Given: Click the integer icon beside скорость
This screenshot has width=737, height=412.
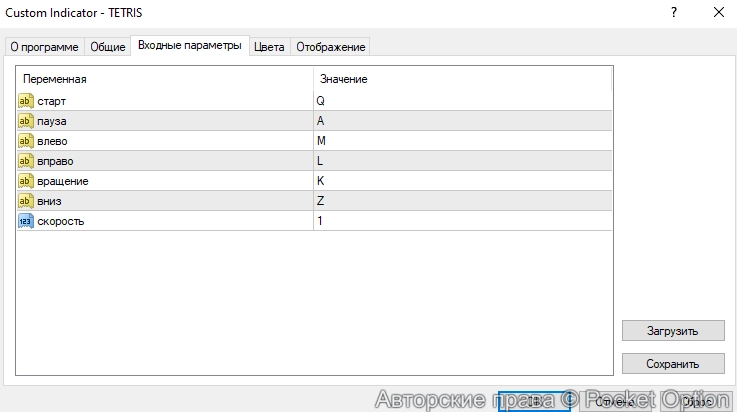Looking at the screenshot, I should [x=26, y=221].
